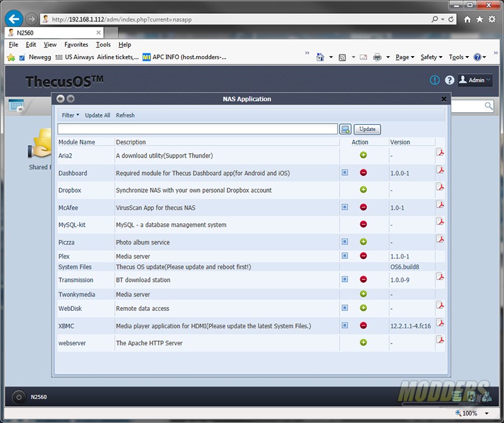Disable Plex module using red minus icon

(364, 256)
